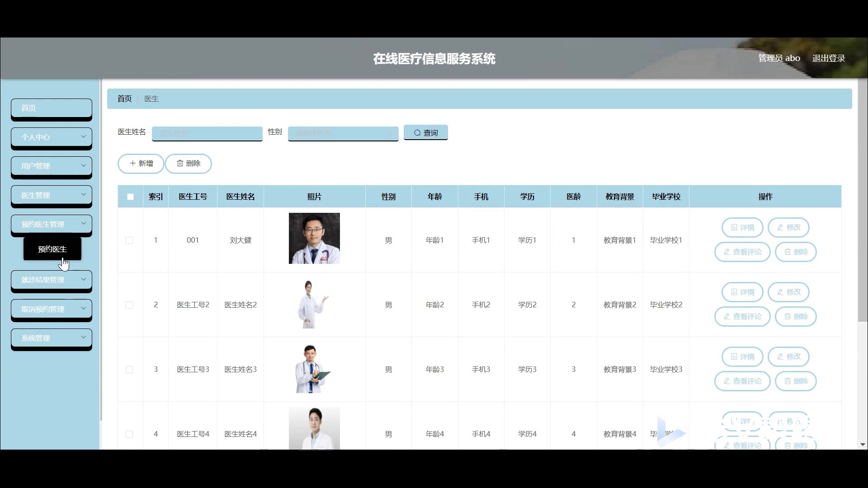Check the row checkbox for 医生姓名2
The height and width of the screenshot is (488, 868).
129,305
